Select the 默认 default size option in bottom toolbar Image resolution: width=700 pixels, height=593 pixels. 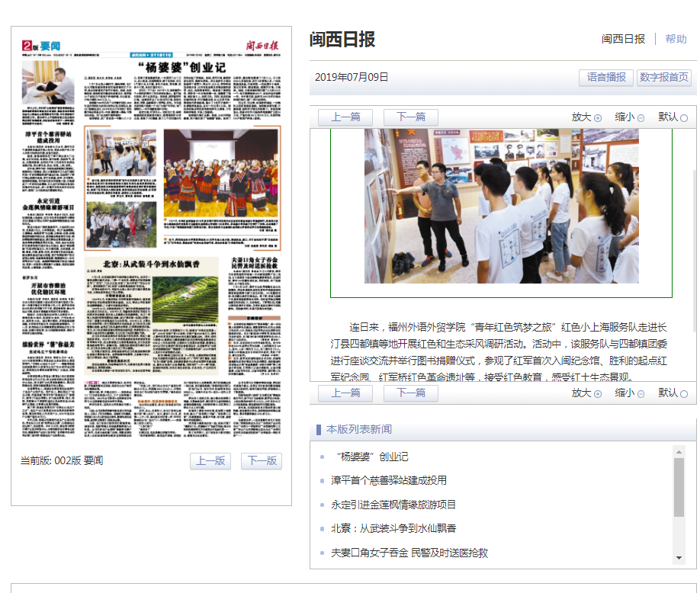point(683,393)
